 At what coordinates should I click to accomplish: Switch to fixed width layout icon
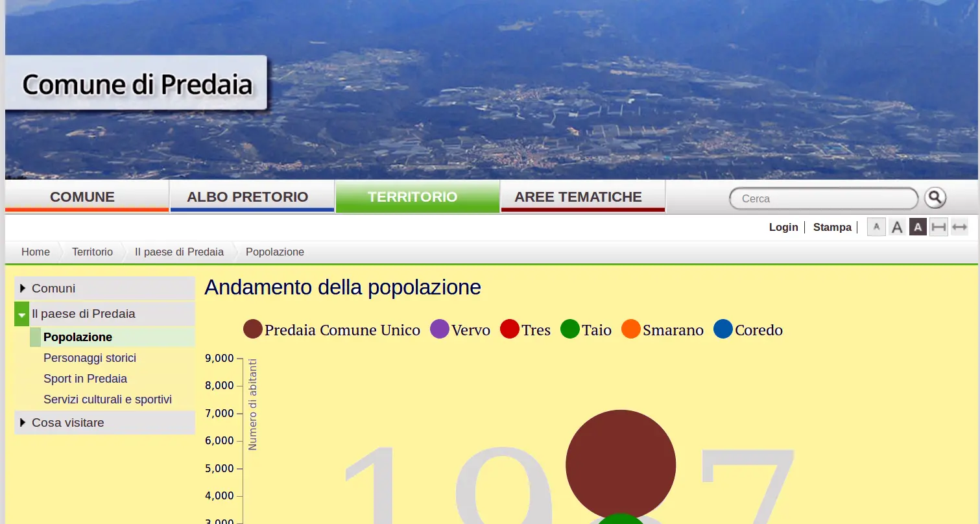click(x=938, y=227)
